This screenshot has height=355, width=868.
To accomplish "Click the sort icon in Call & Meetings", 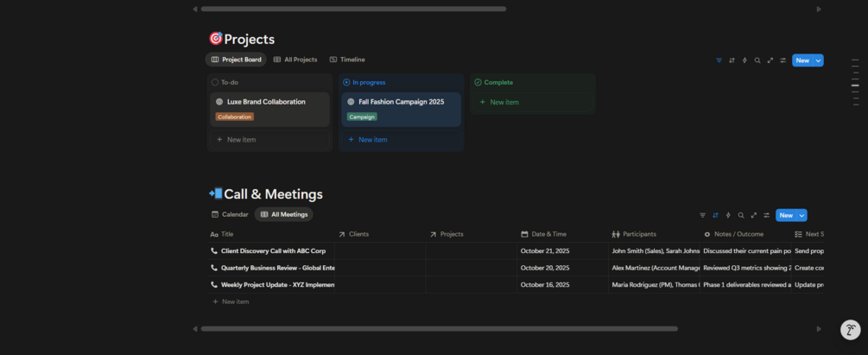I will tap(715, 215).
